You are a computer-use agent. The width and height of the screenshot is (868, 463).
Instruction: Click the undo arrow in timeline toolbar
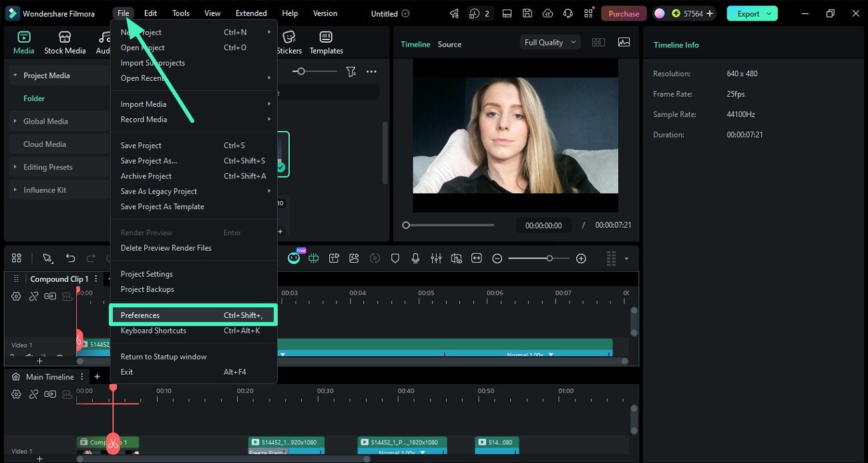[70, 258]
